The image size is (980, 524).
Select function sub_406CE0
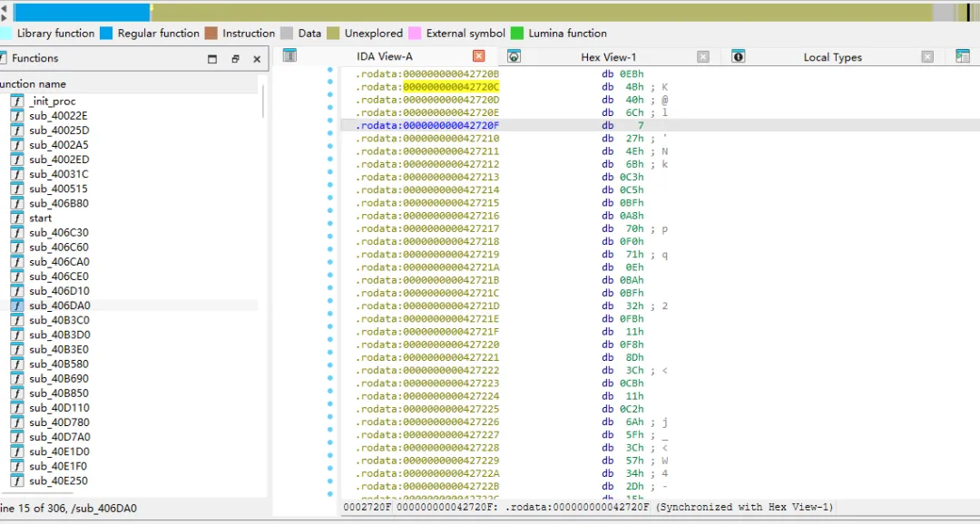(x=59, y=277)
